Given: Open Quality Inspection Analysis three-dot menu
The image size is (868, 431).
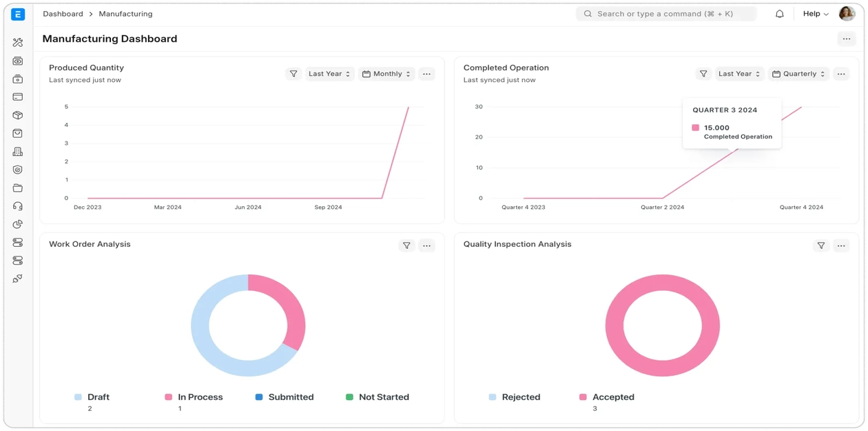Looking at the screenshot, I should point(841,245).
